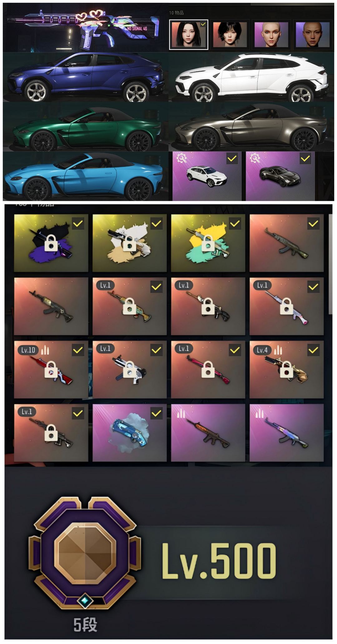Screen dimensions: 337x644
Task: Open the Lv.4 golden gun skin
Action: (286, 369)
